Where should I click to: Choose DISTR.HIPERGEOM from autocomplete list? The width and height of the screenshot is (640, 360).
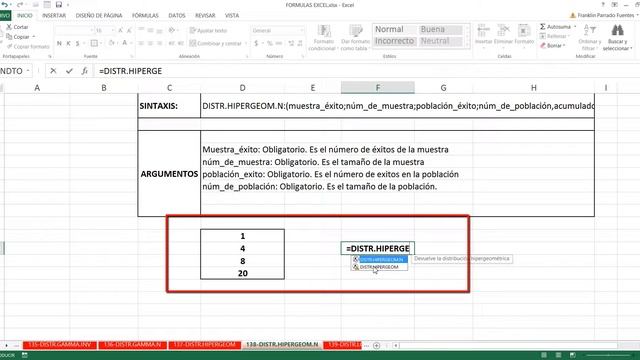pyautogui.click(x=379, y=267)
